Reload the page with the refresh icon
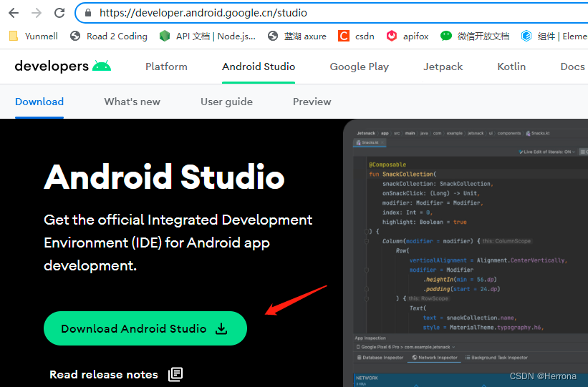588x387 pixels. click(x=59, y=13)
